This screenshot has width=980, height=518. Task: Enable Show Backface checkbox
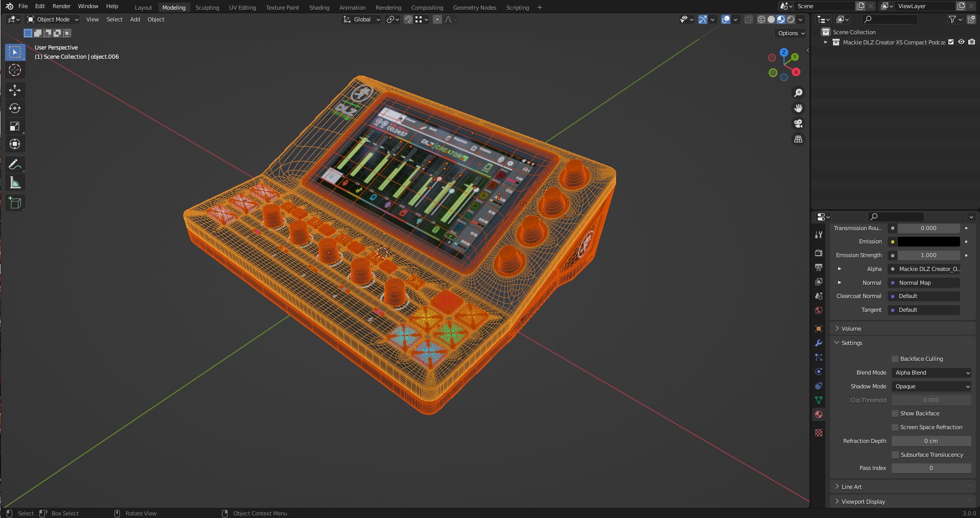click(x=895, y=413)
